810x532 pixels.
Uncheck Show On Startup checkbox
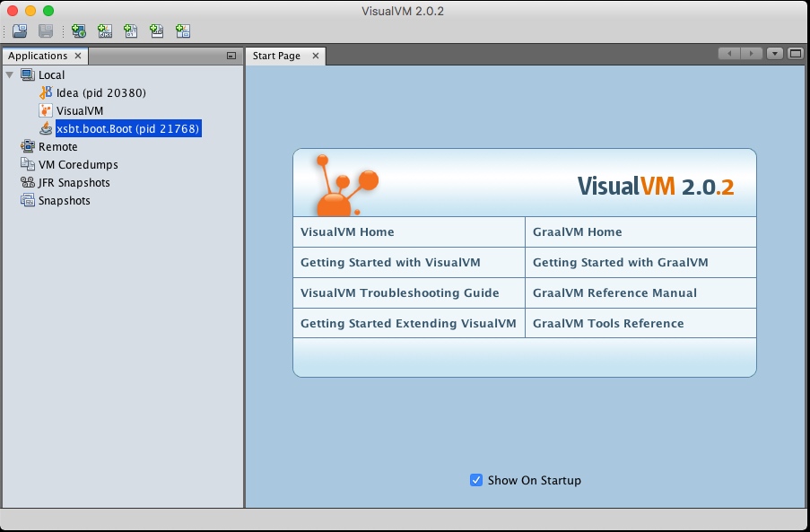[476, 480]
